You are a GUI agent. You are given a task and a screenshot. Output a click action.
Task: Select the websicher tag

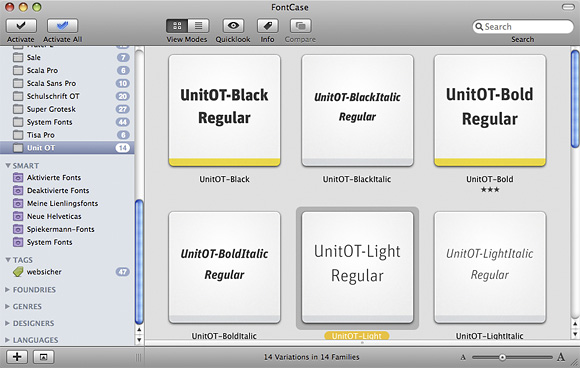click(x=67, y=272)
